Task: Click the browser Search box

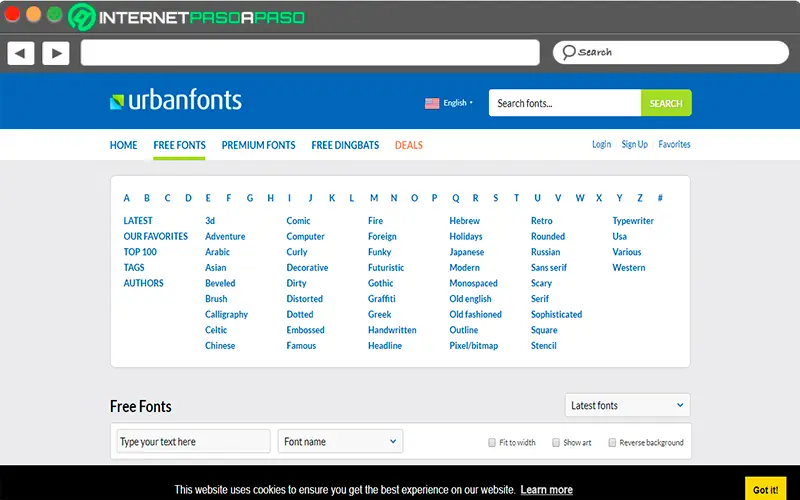Action: (x=671, y=53)
